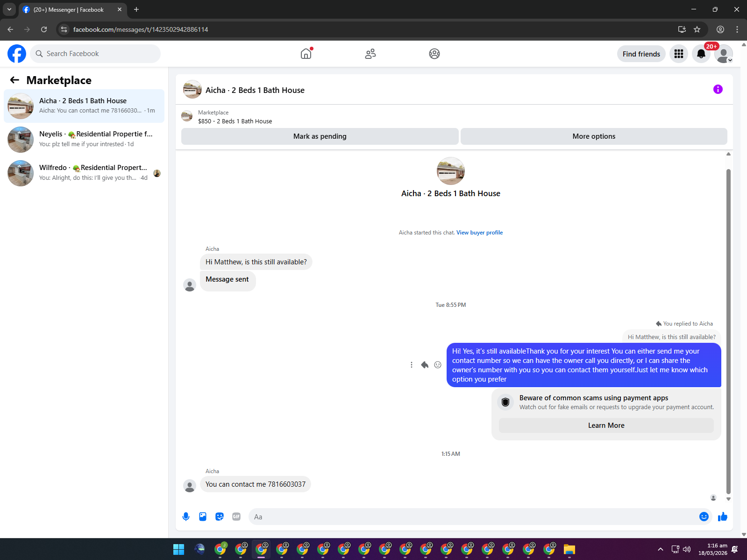This screenshot has width=747, height=560.
Task: Select the Messenger | Facebook tab
Action: [72, 9]
